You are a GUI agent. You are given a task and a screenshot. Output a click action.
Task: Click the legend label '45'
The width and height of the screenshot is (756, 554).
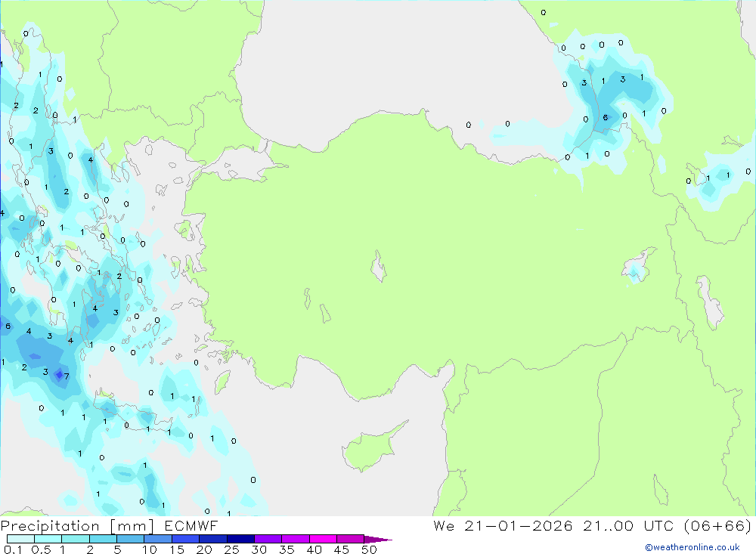342,549
